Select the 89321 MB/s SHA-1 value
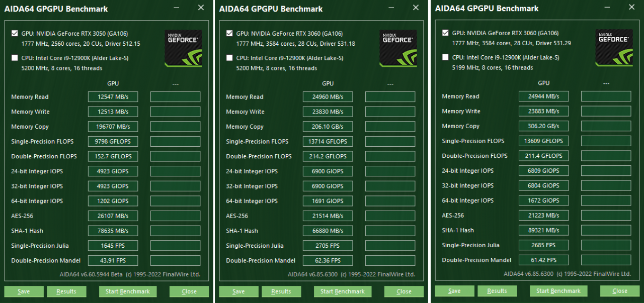Screen dimensions: 644x303 click(543, 231)
